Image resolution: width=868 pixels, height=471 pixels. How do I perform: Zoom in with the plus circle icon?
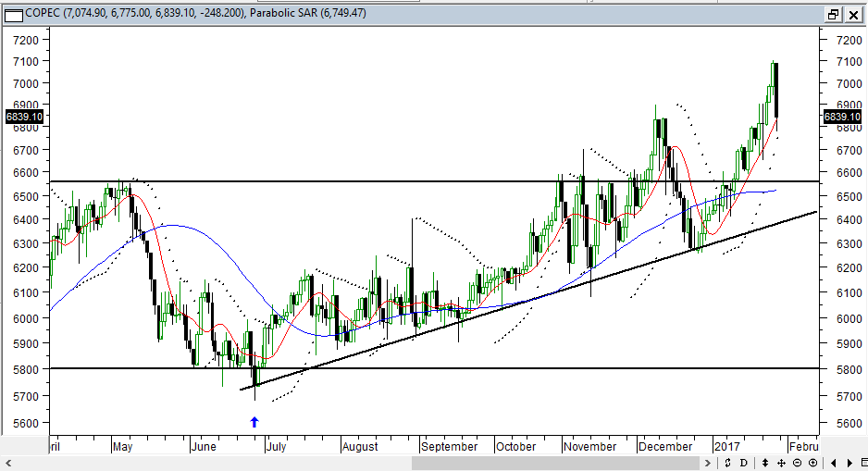[813, 463]
